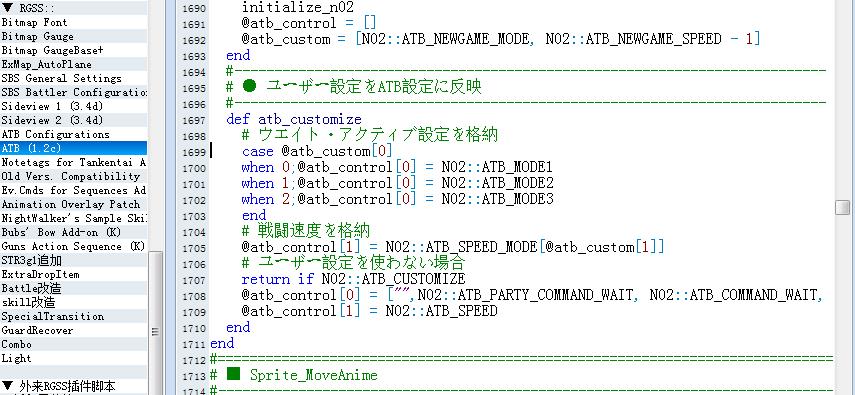Click line number 1703 in gutter

click(x=195, y=217)
